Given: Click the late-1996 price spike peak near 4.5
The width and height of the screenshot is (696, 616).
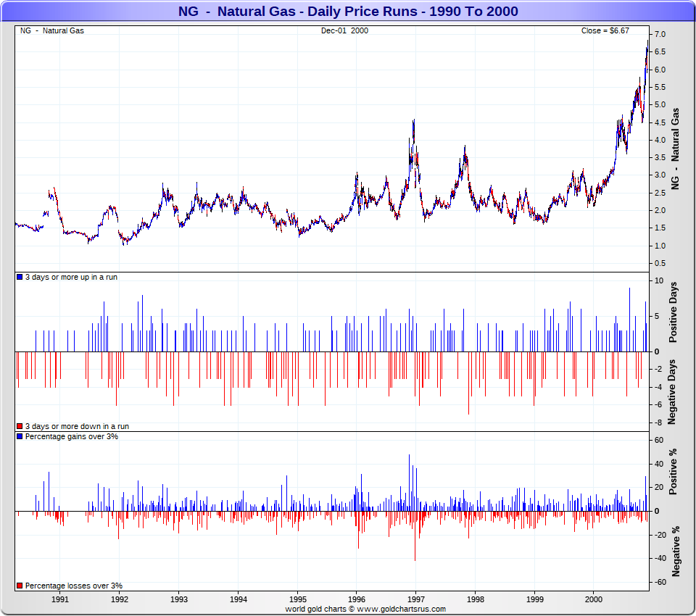Looking at the screenshot, I should coord(414,120).
